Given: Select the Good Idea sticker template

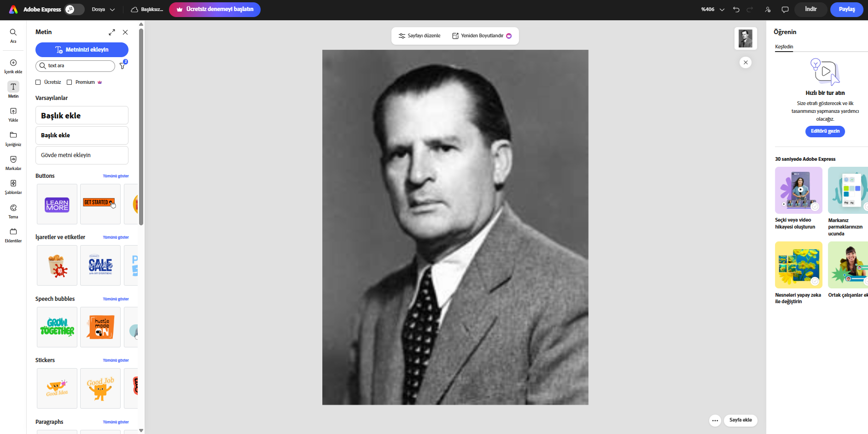Looking at the screenshot, I should [x=57, y=388].
